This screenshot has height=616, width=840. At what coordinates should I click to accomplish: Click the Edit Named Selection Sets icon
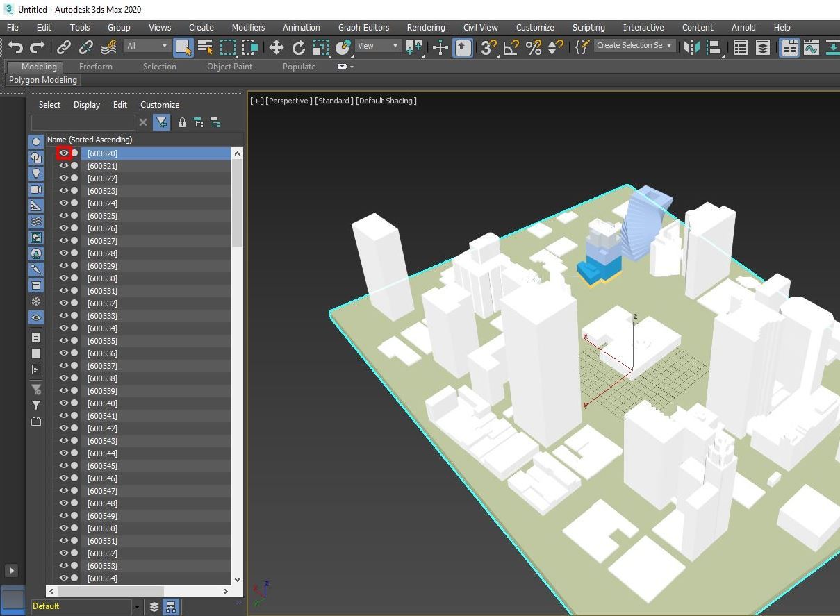tap(582, 47)
